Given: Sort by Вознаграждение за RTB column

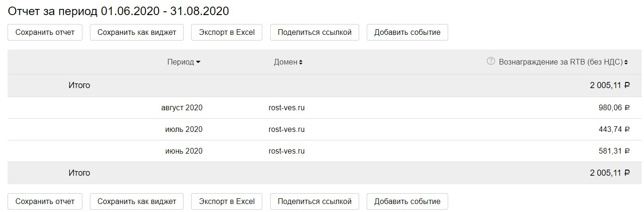Looking at the screenshot, I should point(563,62).
